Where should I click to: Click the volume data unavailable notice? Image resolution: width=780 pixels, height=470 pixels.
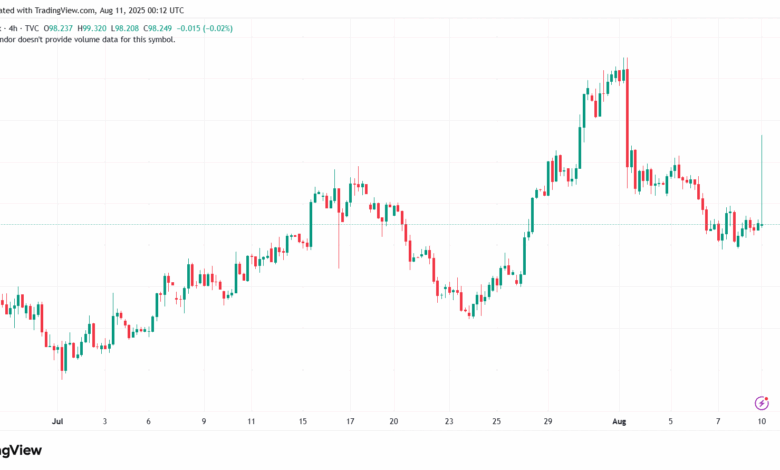[x=88, y=40]
